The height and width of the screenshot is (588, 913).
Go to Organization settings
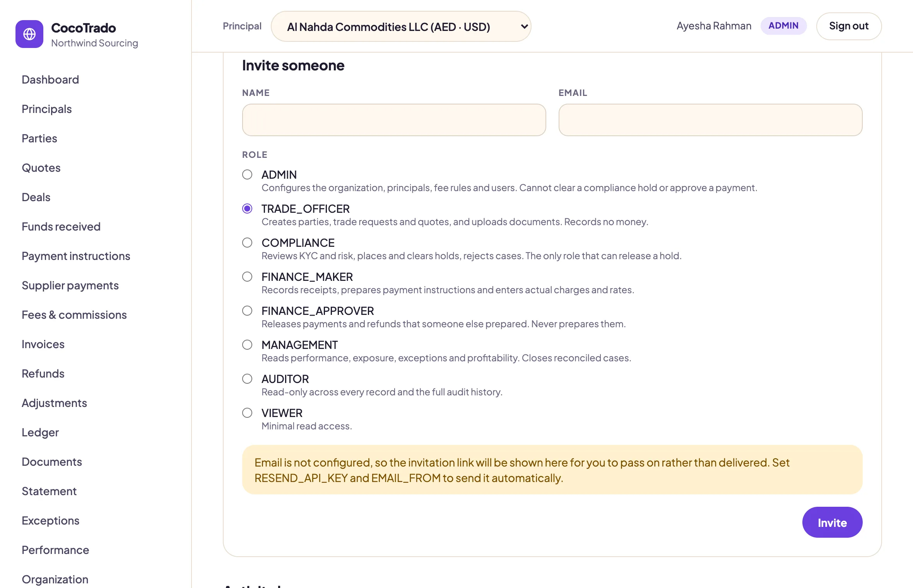pos(55,579)
